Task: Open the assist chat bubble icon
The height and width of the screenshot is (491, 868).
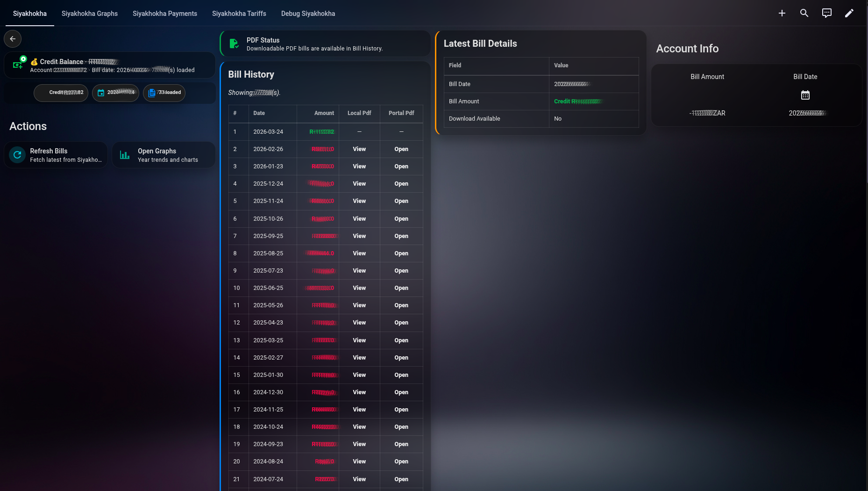Action: click(827, 13)
